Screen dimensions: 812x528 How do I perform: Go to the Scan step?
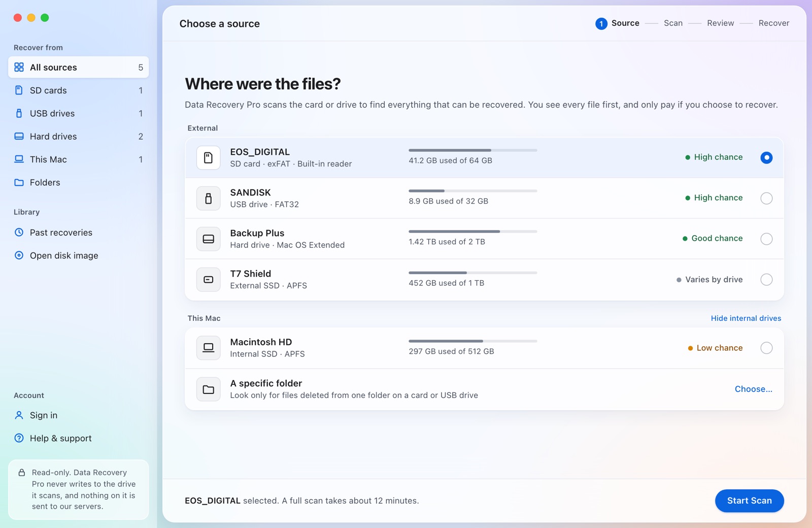(673, 23)
